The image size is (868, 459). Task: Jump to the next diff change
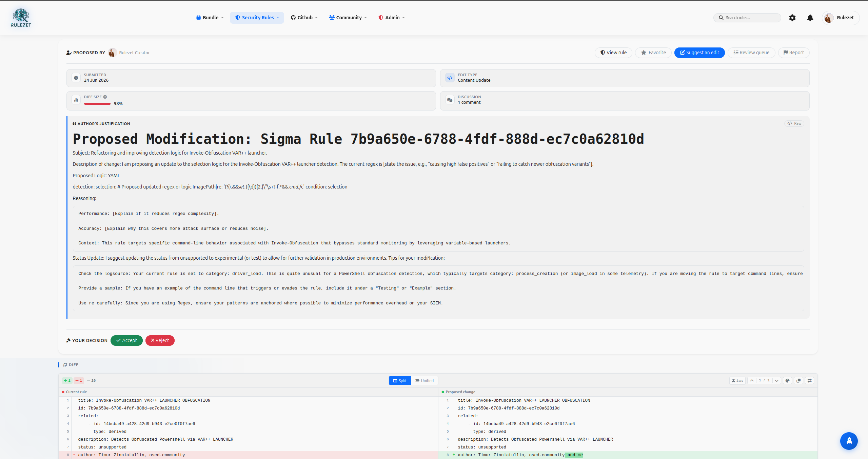click(776, 380)
